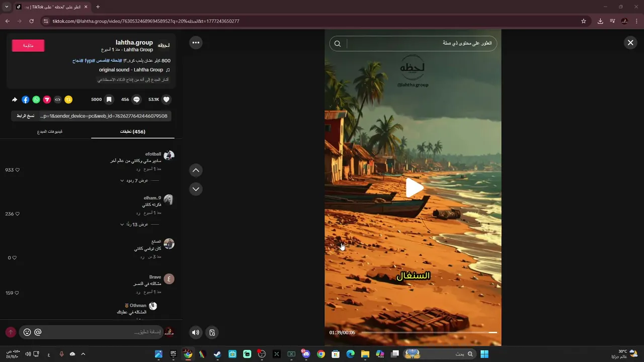Screen dimensions: 644x362
Task: Expand the 7 replies under efotball's comment
Action: click(134, 180)
